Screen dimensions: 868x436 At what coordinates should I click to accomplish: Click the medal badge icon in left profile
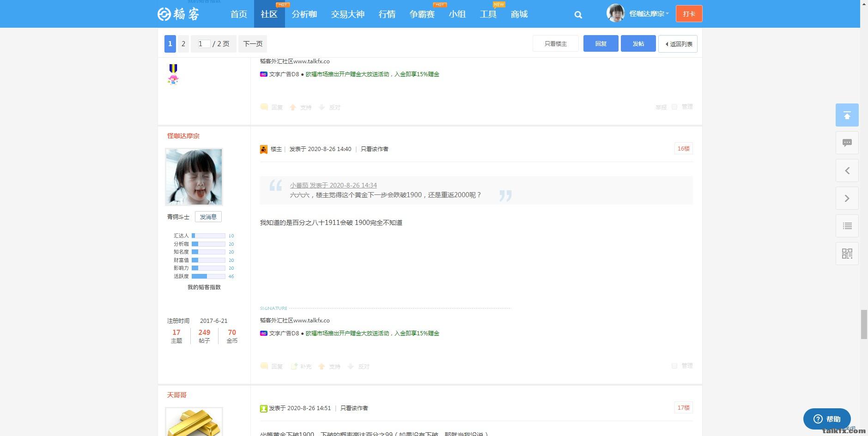pyautogui.click(x=173, y=68)
